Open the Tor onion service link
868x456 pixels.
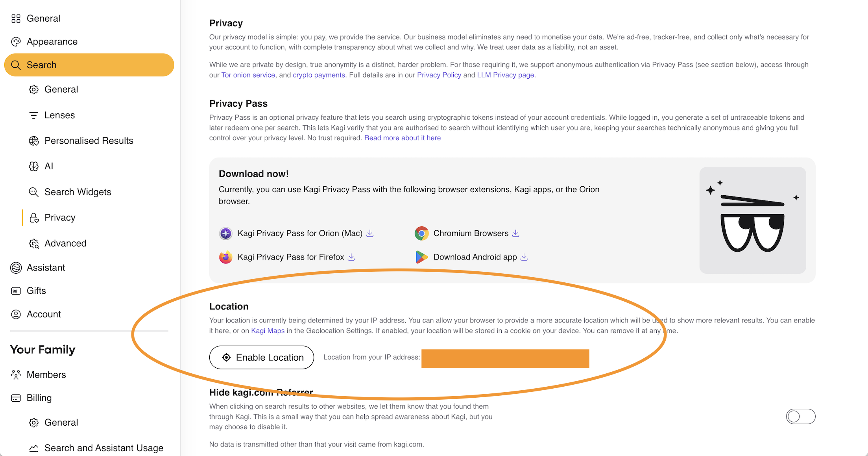tap(248, 75)
